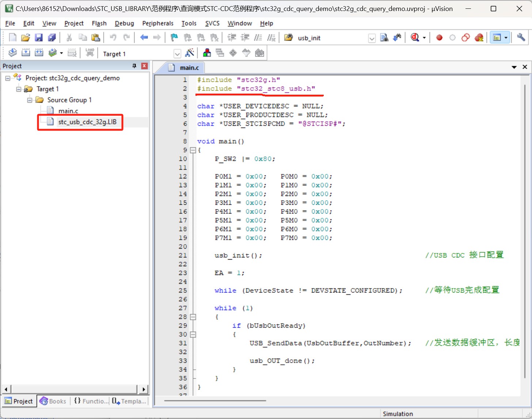
Task: Close the Project panel with the red X
Action: pyautogui.click(x=144, y=66)
